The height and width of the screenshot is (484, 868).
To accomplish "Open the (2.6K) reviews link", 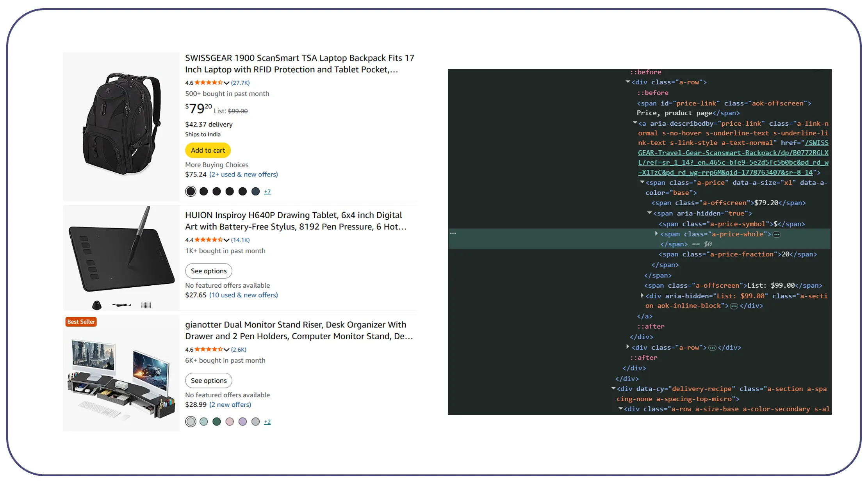I will [239, 350].
